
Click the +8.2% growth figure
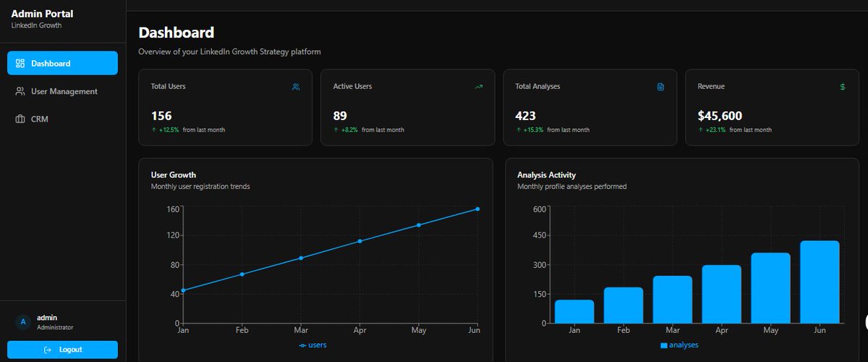(x=350, y=130)
